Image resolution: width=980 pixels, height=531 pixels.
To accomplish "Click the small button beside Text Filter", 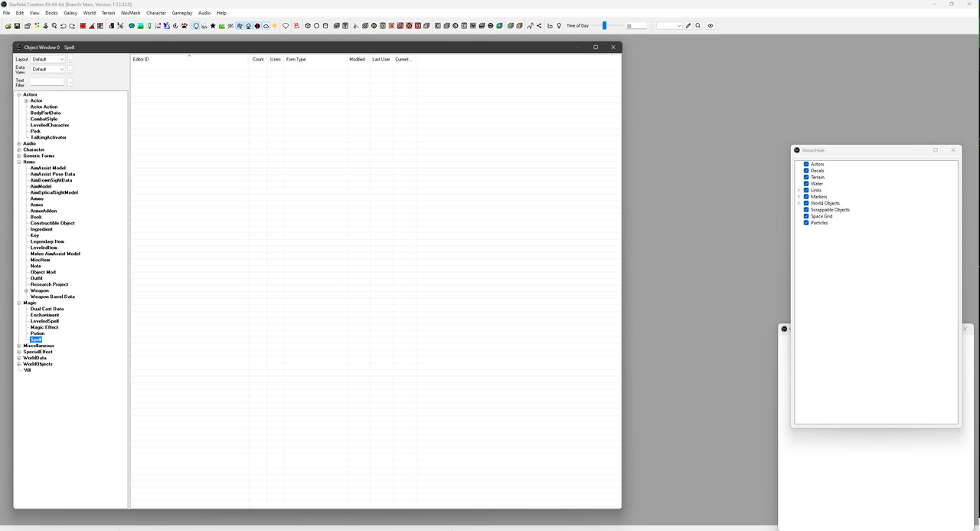I will tap(70, 82).
